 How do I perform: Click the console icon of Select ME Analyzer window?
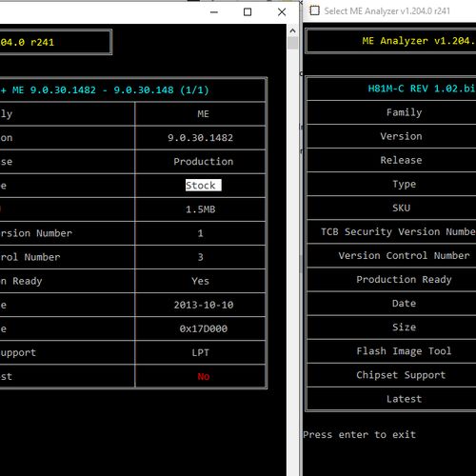[314, 10]
